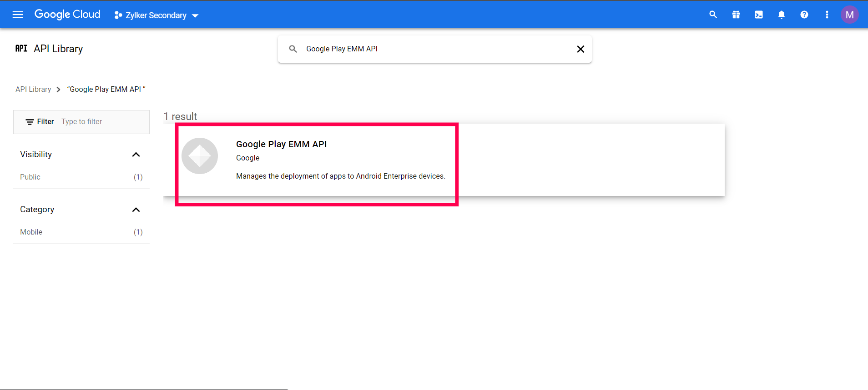The width and height of the screenshot is (868, 390).
Task: Click into the Google Play EMM API search field
Action: (x=434, y=49)
